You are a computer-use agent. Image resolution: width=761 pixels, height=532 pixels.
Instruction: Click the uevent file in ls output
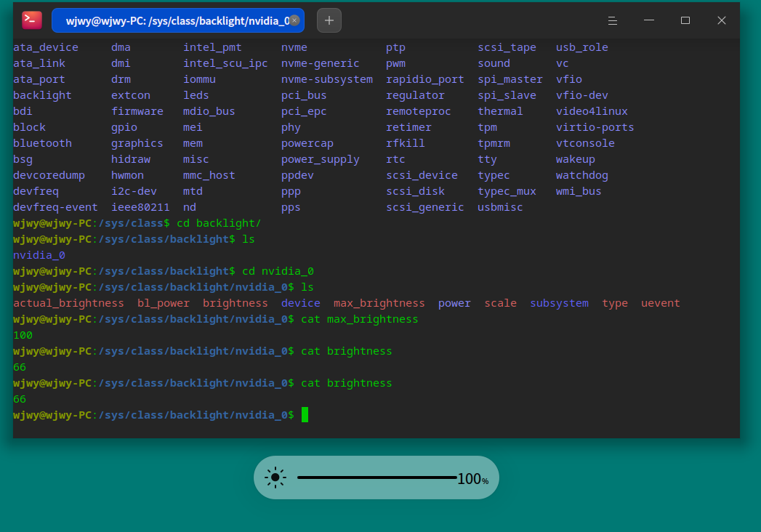(x=661, y=303)
